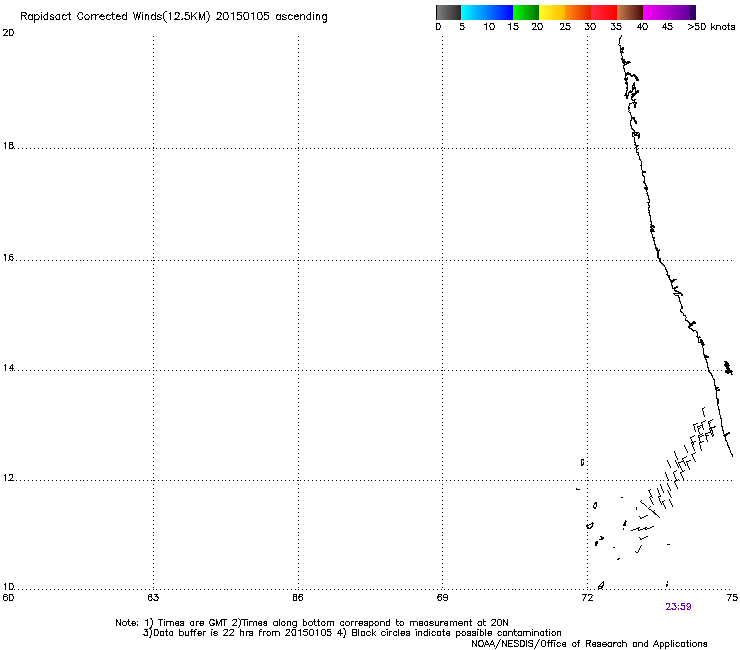Click the 'Rapidsact Corrected Winds(12.5KM)' title text
Screen dimensions: 740x650
[115, 17]
